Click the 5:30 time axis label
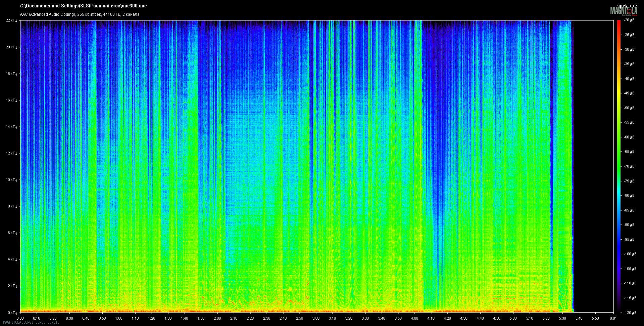This screenshot has width=644, height=326. click(562, 318)
